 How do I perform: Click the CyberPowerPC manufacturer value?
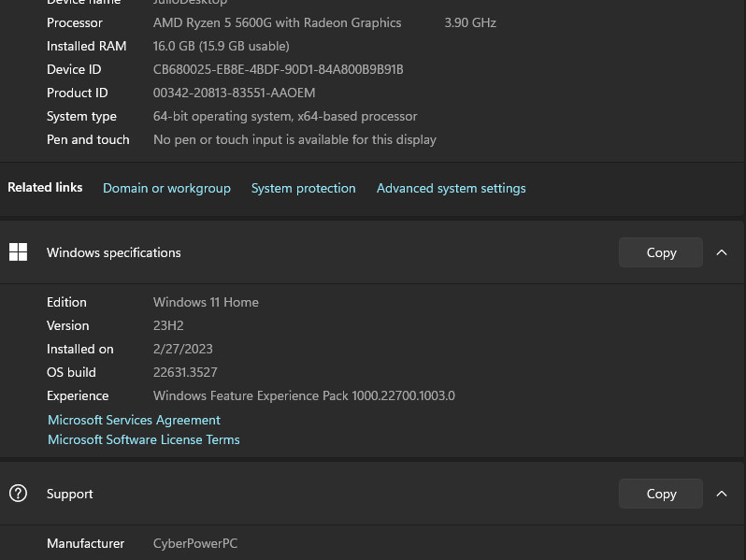[x=195, y=543]
